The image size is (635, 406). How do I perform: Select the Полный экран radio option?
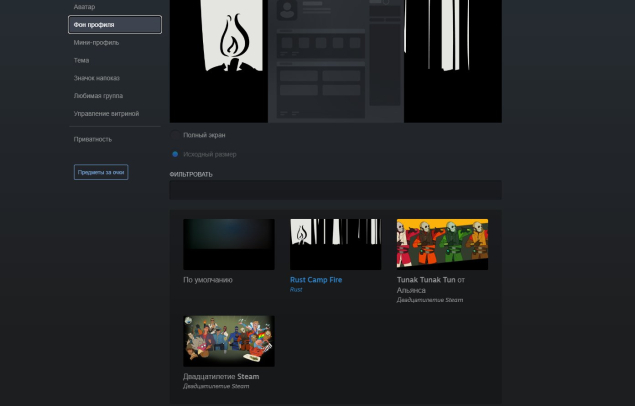point(176,135)
